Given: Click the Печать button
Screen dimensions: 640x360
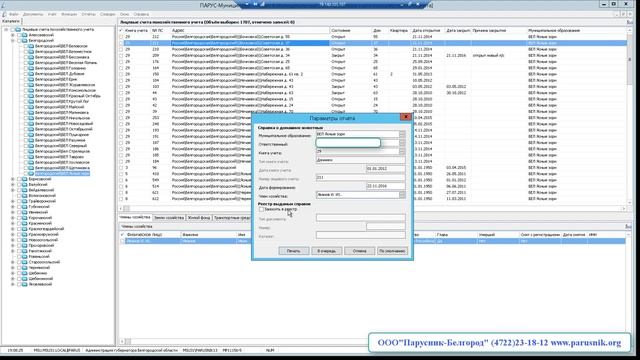Looking at the screenshot, I should 293,251.
